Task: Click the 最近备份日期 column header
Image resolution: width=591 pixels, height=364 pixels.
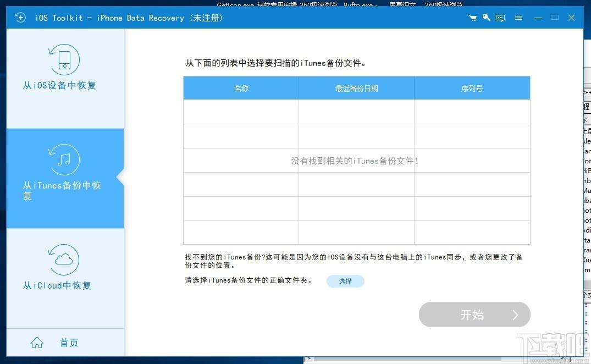Action: 357,88
